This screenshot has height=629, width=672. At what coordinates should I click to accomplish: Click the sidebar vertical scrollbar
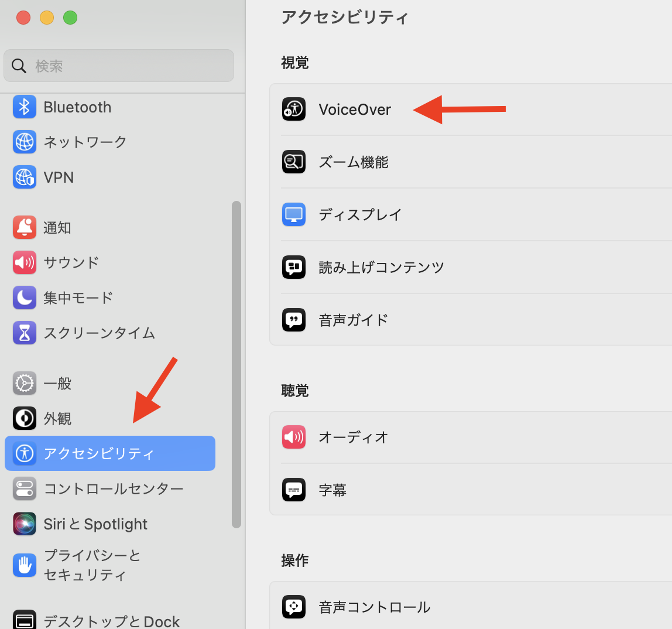coord(236,363)
